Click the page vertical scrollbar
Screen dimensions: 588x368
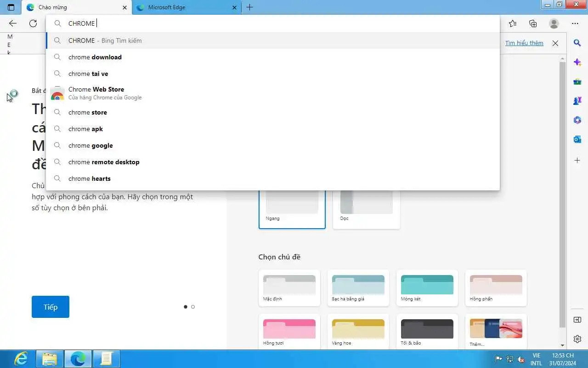tap(563, 195)
